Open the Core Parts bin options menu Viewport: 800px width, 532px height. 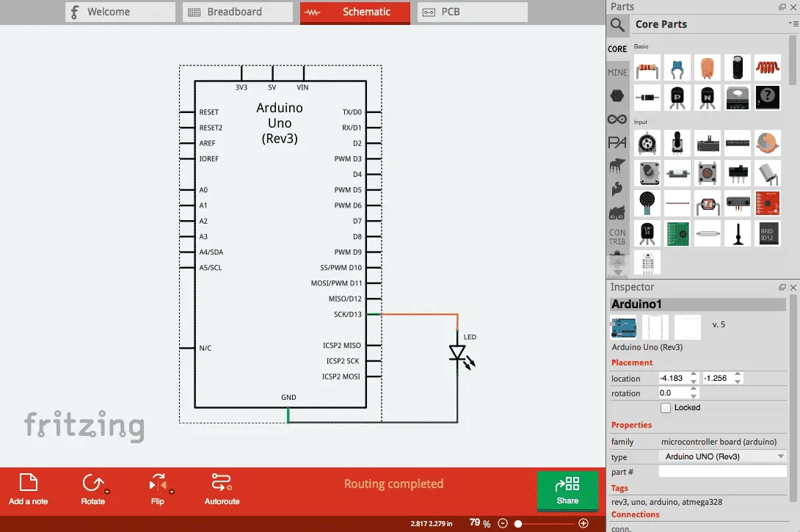click(794, 23)
